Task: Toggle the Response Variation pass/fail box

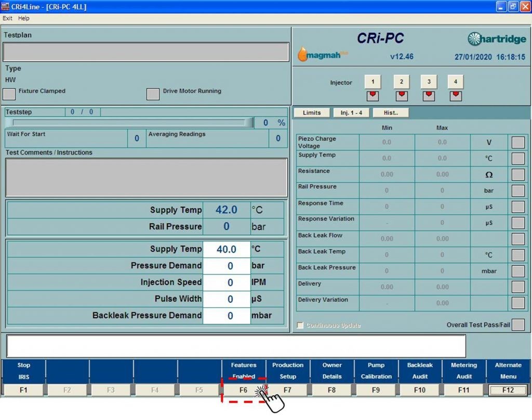Action: [x=518, y=223]
